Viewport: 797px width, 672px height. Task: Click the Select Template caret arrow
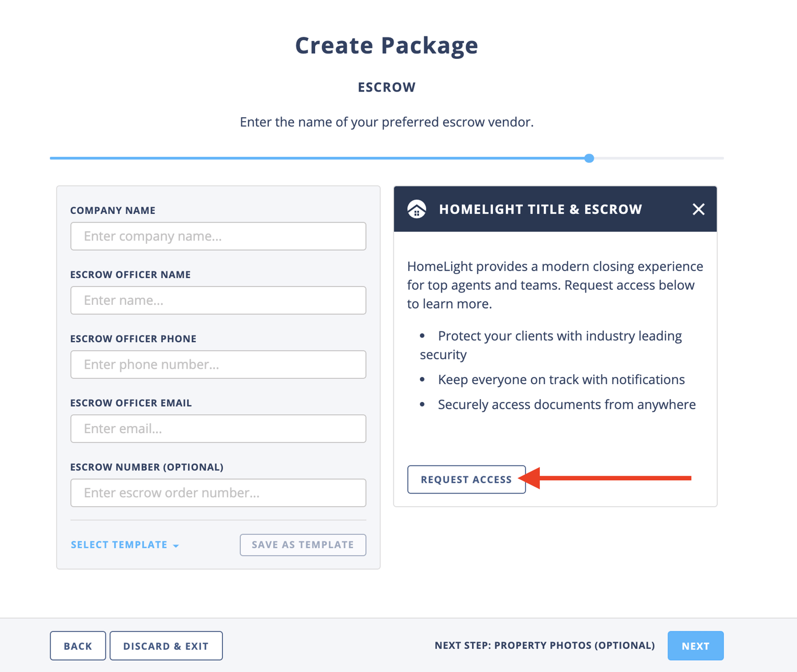(176, 546)
